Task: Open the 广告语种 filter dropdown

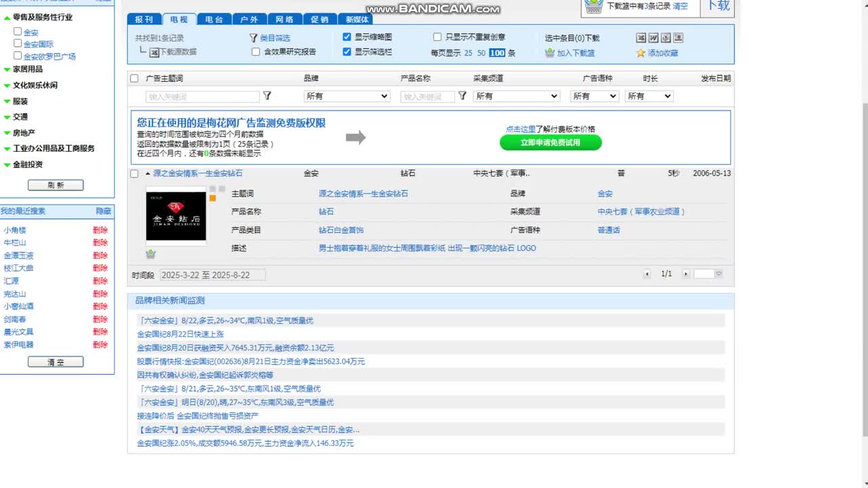Action: [595, 96]
